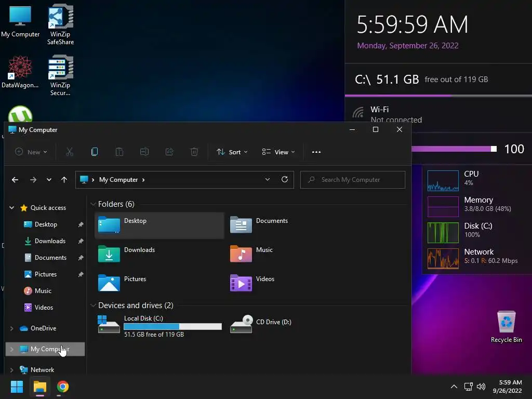532x399 pixels.
Task: Select WinZip SafeShare desktop shortcut
Action: pyautogui.click(x=60, y=25)
